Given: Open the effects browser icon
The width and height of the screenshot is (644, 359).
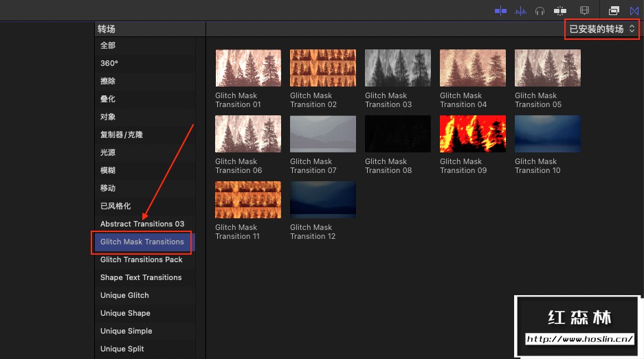Looking at the screenshot, I should (x=614, y=11).
